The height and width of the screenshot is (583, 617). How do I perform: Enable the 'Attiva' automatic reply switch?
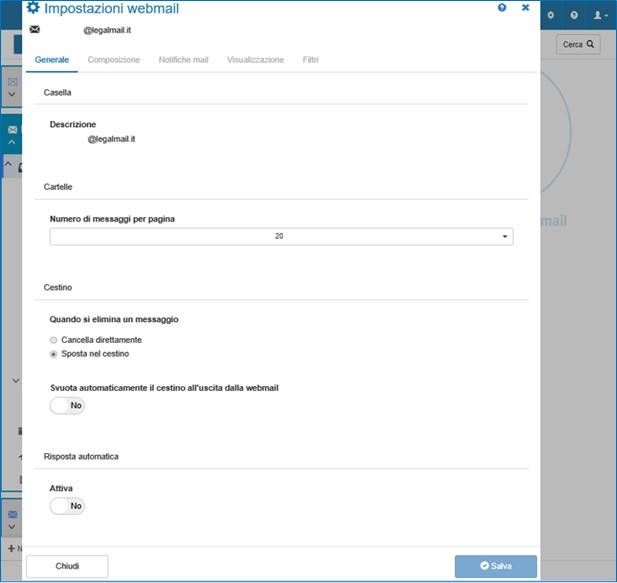pos(67,506)
